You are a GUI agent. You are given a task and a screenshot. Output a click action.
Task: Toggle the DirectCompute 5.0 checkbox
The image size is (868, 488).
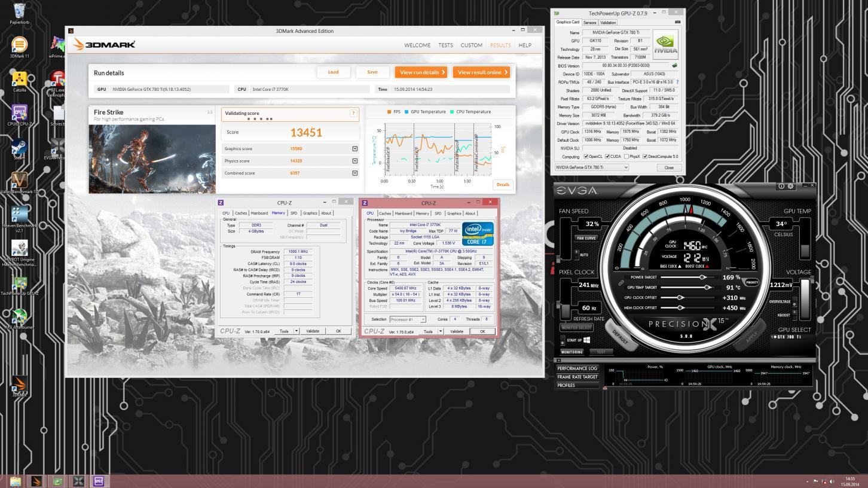[645, 157]
